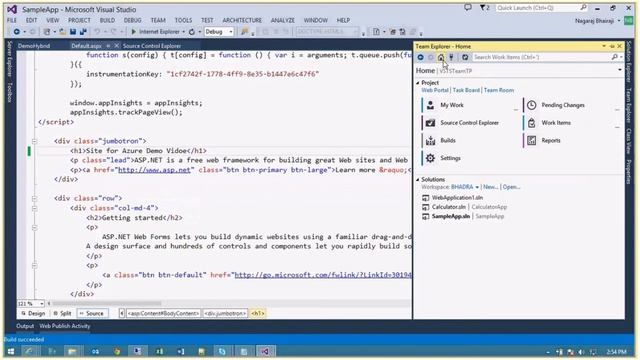Close the Default.aspx tab
The image size is (640, 360).
(x=116, y=46)
